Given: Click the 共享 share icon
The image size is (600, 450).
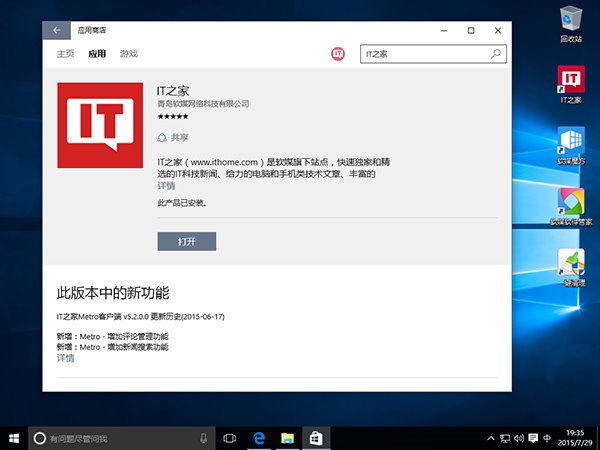Looking at the screenshot, I should [x=162, y=137].
